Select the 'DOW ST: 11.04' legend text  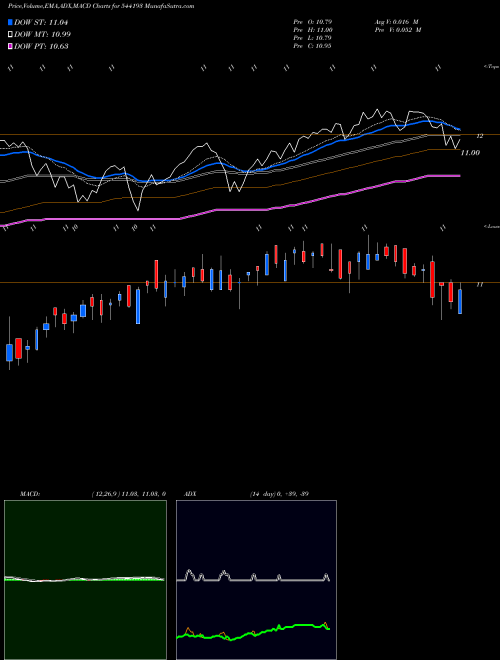point(41,22)
